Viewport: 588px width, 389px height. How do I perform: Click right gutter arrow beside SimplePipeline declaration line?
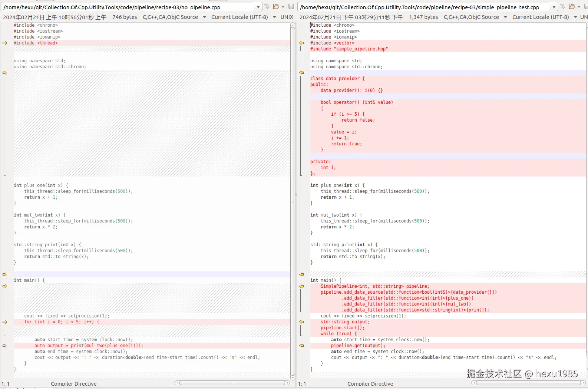pos(301,286)
